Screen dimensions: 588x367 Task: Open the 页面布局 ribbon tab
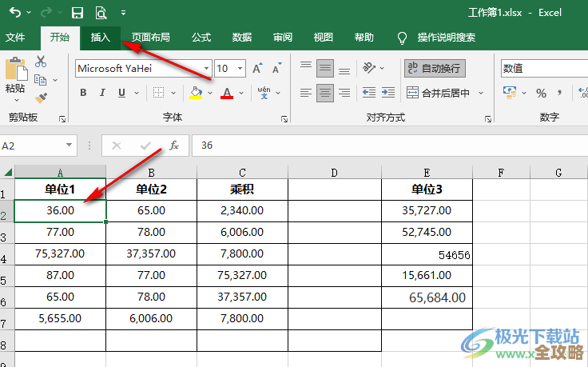[151, 37]
